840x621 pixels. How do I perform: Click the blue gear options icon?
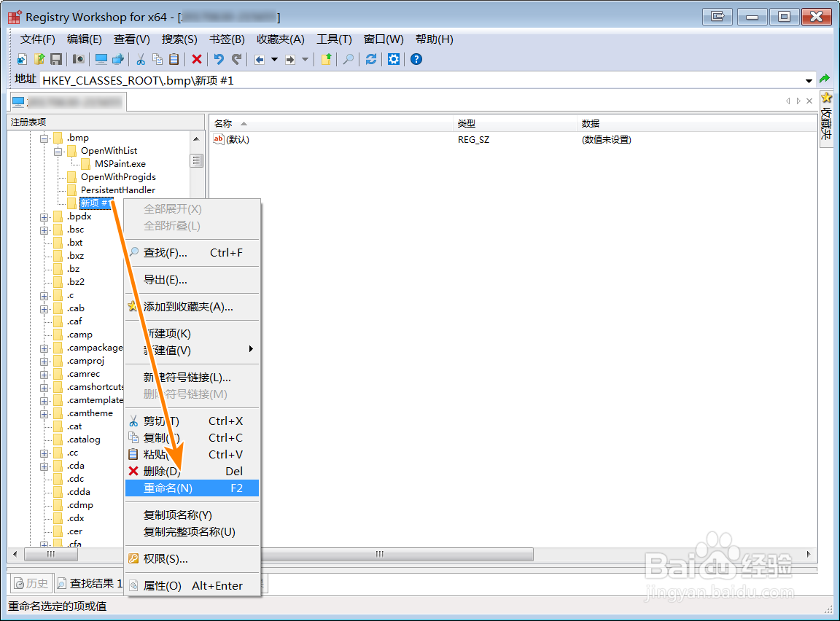(394, 60)
